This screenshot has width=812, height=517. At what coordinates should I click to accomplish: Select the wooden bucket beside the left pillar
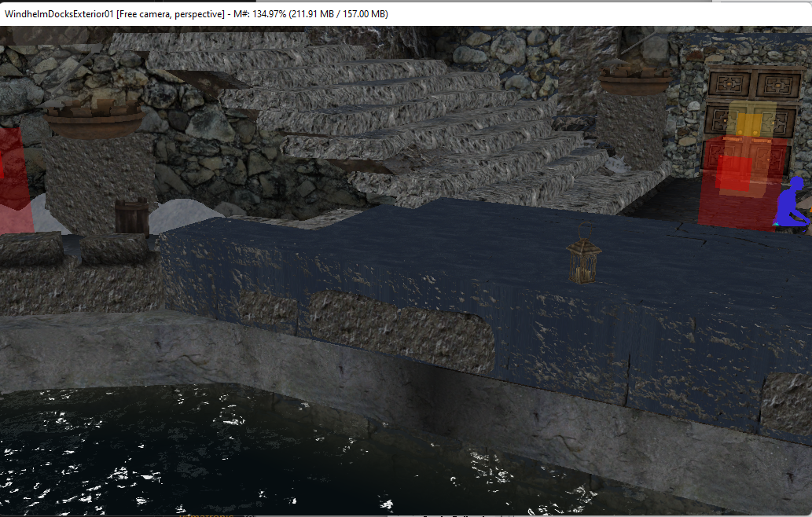click(131, 216)
